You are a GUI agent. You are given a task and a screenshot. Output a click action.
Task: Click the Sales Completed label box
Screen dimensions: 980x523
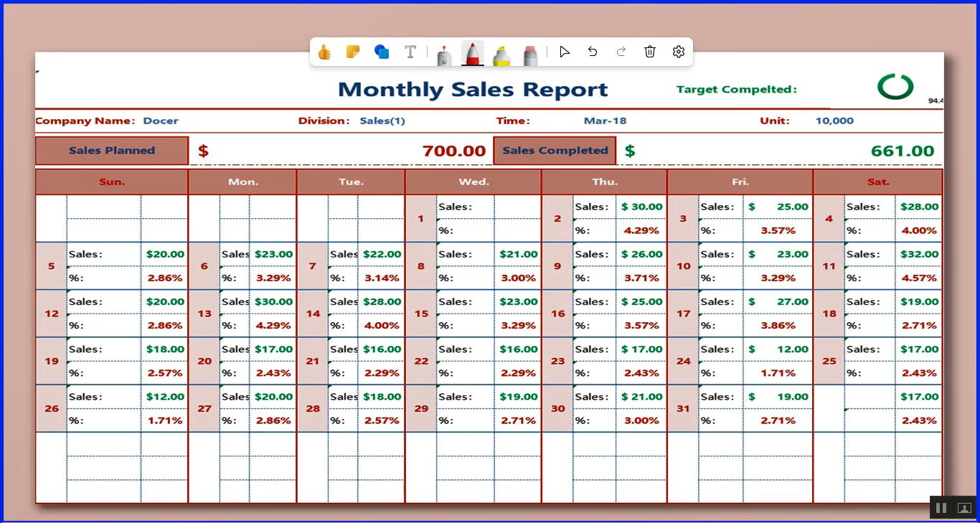point(555,151)
